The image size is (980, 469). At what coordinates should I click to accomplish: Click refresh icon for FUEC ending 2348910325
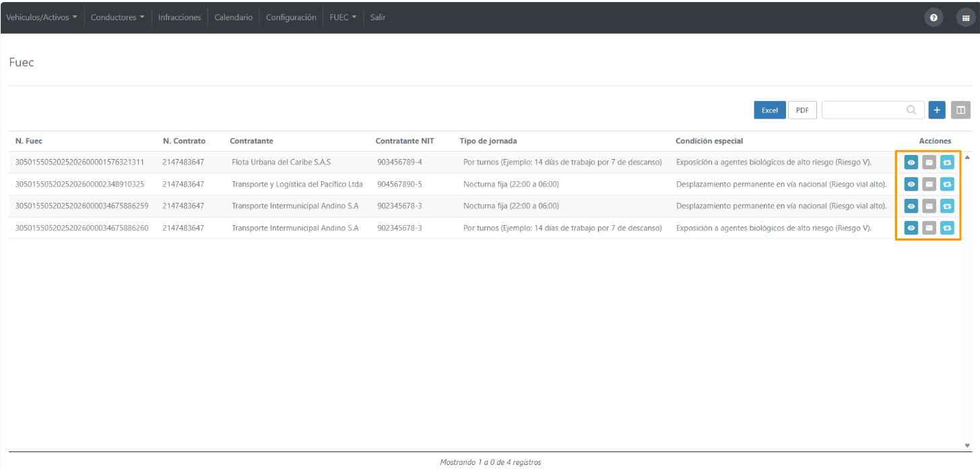point(947,184)
